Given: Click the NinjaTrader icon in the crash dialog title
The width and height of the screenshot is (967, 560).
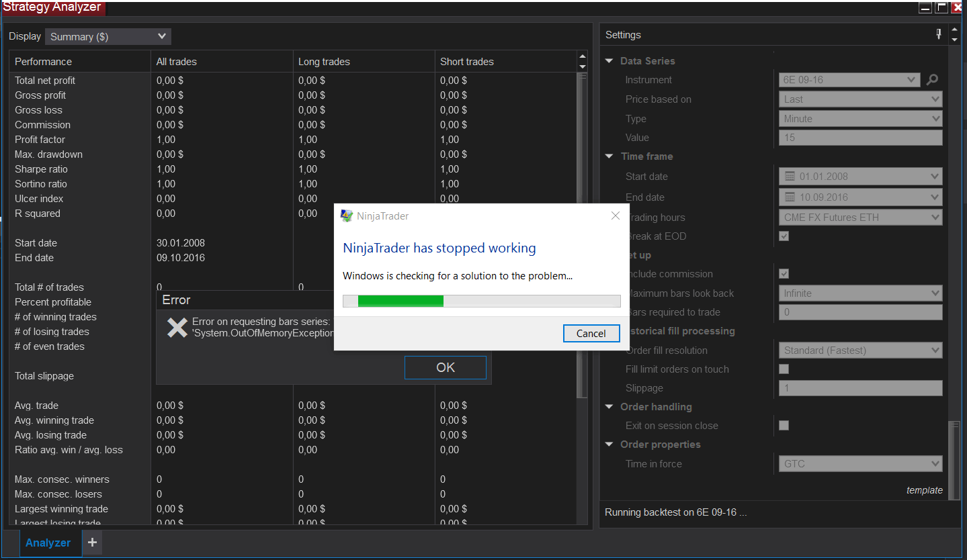Looking at the screenshot, I should tap(347, 216).
